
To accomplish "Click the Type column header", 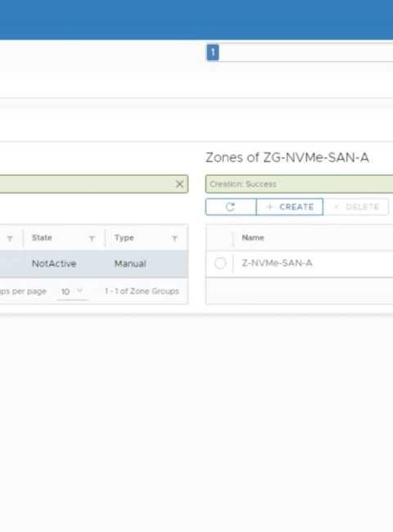I will coord(124,238).
